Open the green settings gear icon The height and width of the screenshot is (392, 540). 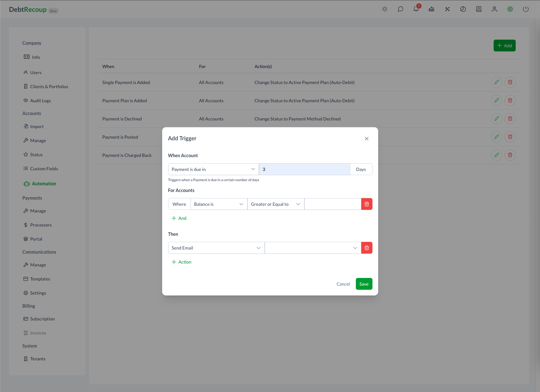coord(510,9)
